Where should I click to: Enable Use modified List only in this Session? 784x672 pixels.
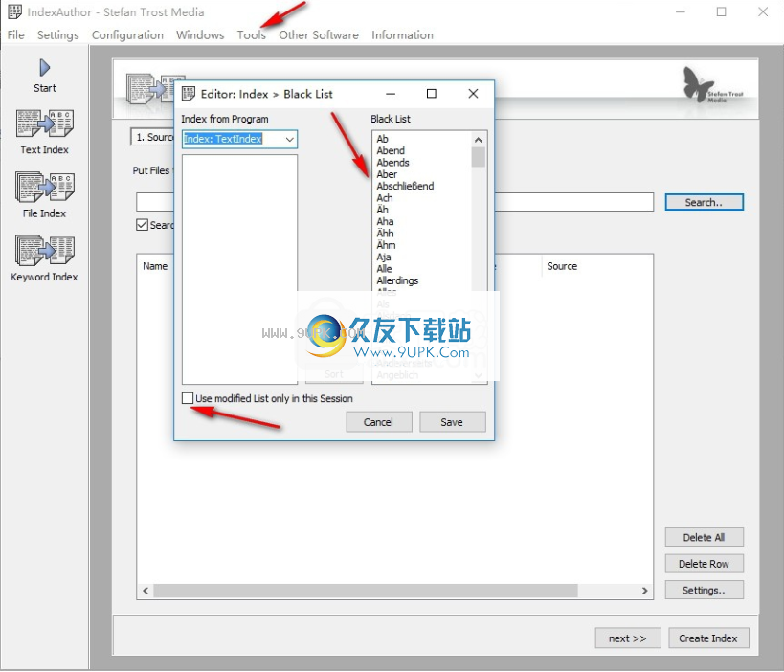pos(188,398)
